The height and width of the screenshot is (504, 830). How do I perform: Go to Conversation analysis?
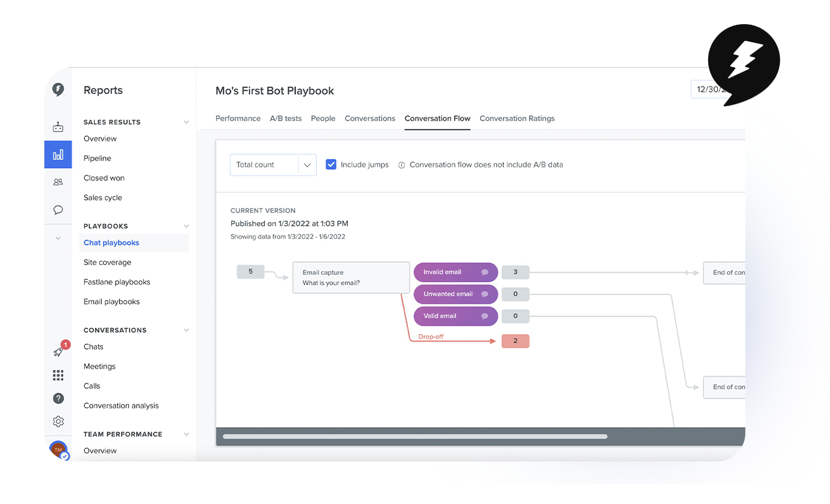click(121, 406)
